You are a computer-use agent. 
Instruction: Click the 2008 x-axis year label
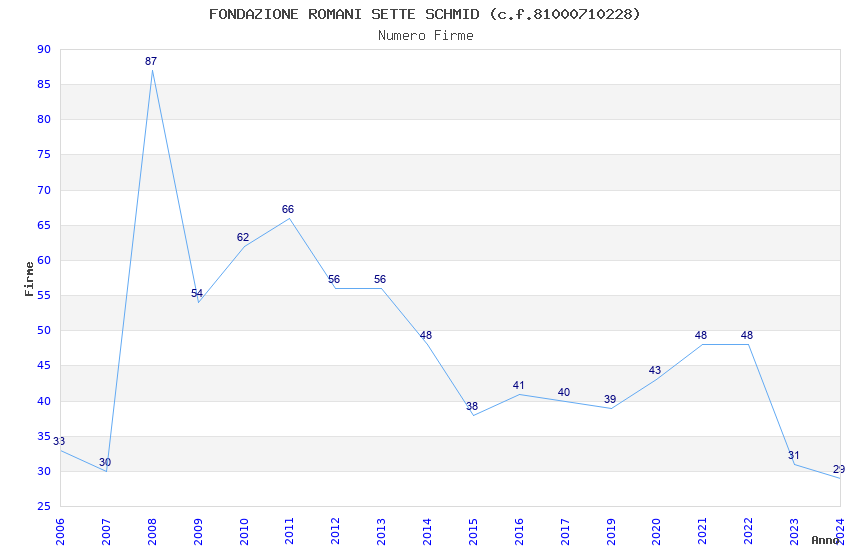(x=152, y=531)
